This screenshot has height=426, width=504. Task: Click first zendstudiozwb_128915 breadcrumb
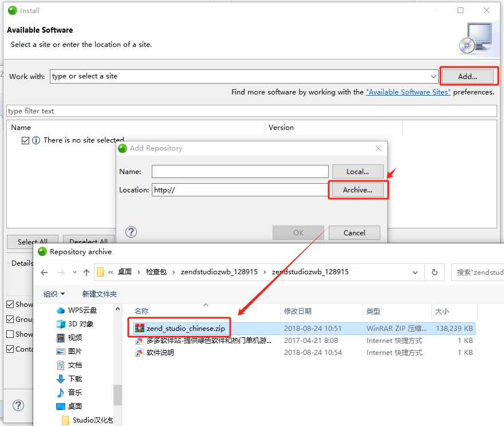pyautogui.click(x=219, y=272)
